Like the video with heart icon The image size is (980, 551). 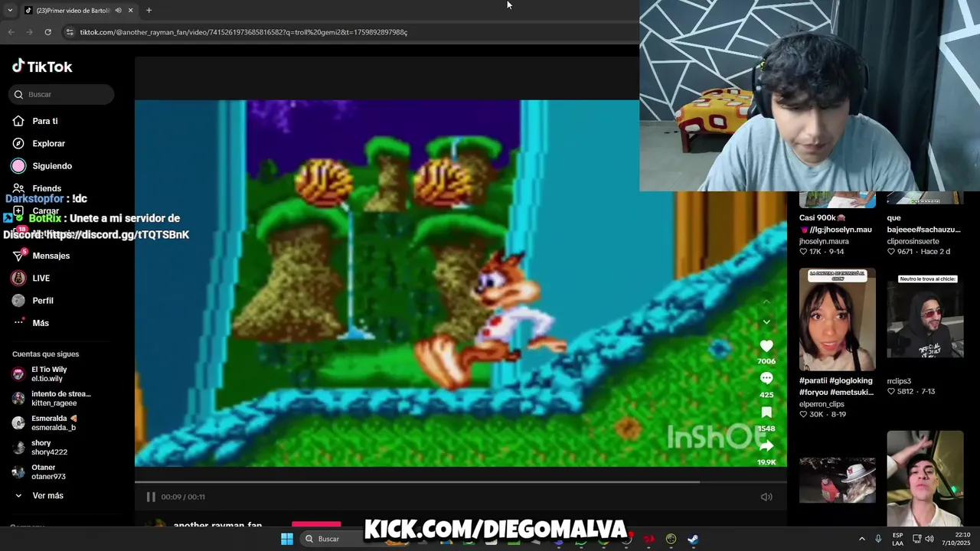click(766, 347)
